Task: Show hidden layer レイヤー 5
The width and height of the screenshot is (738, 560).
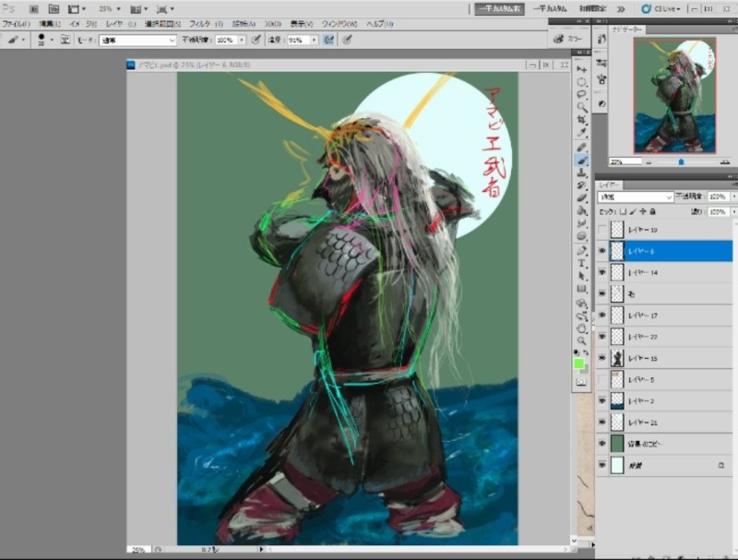Action: (x=602, y=379)
